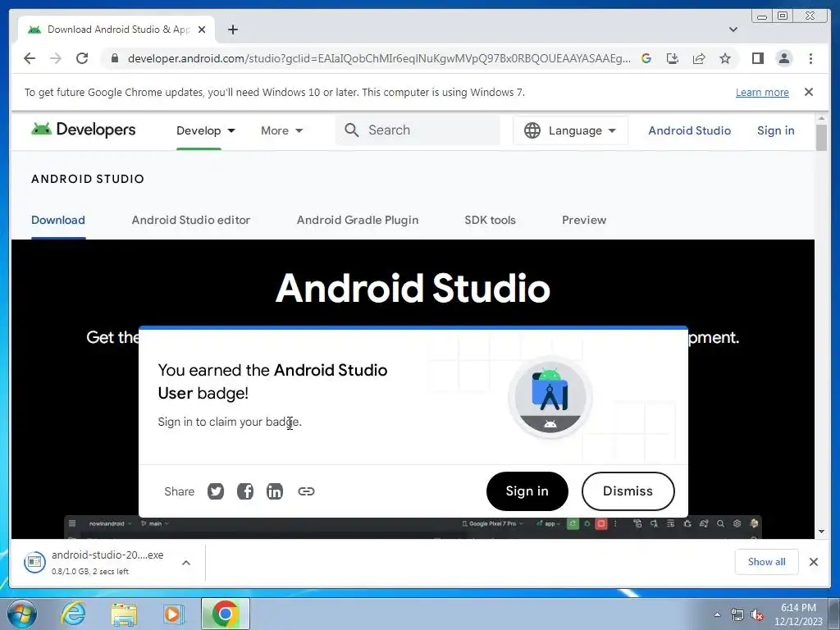
Task: Share the badge on LinkedIn
Action: [275, 491]
